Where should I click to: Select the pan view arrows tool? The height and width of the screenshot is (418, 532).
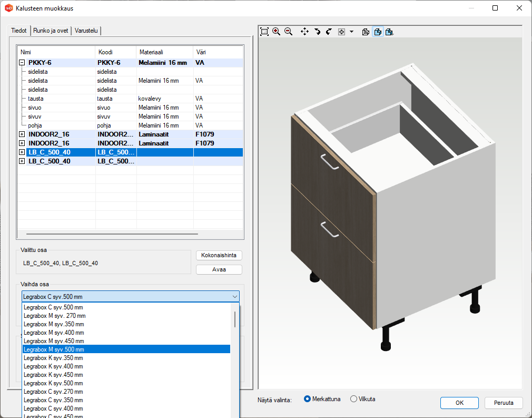click(304, 32)
